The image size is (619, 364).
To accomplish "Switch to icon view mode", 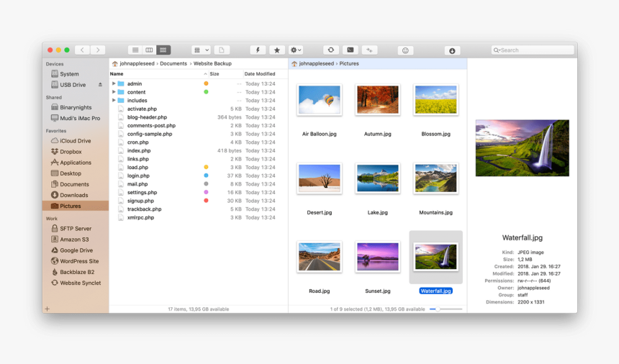I will pyautogui.click(x=163, y=50).
